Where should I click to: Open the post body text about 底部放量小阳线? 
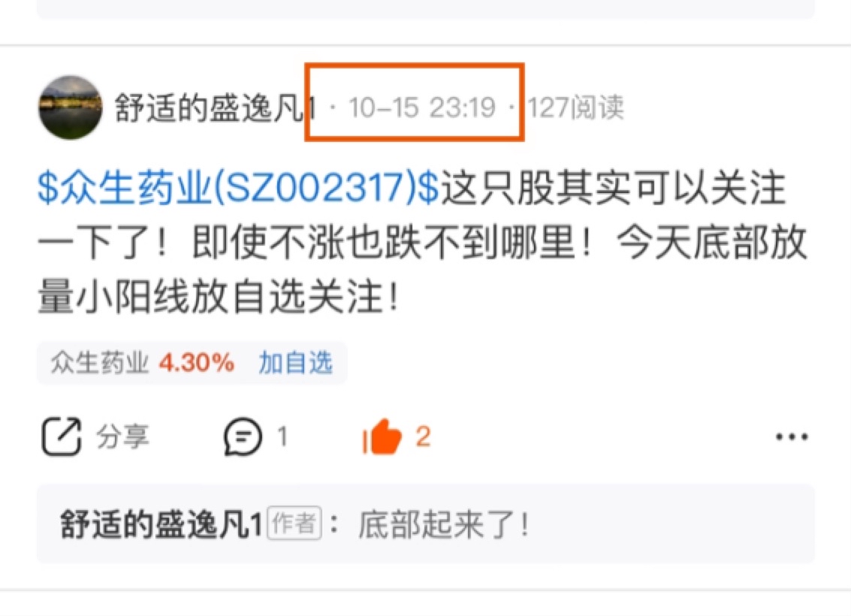tap(422, 243)
